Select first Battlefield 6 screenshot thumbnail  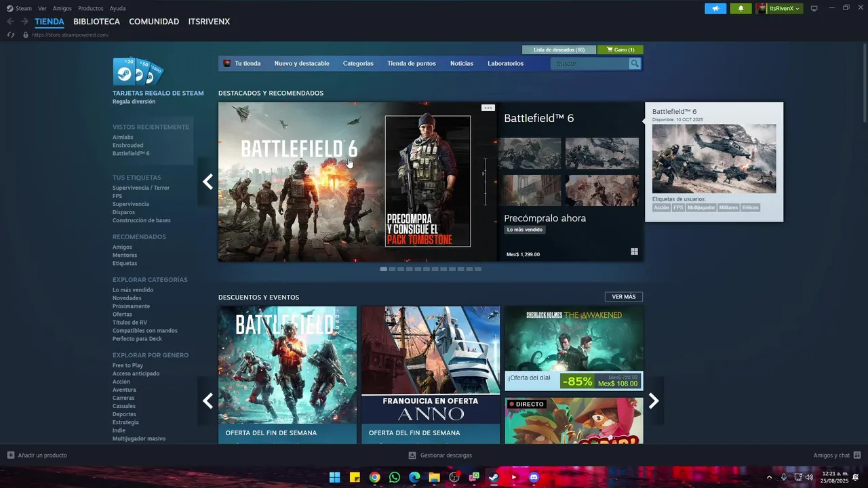[x=530, y=153]
